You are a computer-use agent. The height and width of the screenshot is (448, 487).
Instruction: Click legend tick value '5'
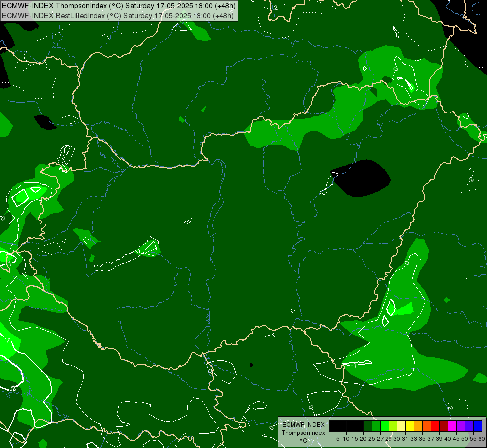(338, 439)
